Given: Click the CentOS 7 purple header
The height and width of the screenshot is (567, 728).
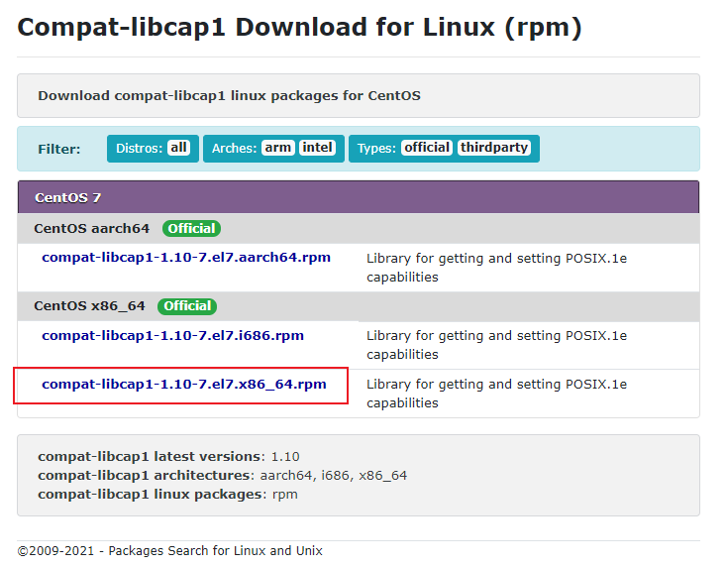Looking at the screenshot, I should click(359, 197).
